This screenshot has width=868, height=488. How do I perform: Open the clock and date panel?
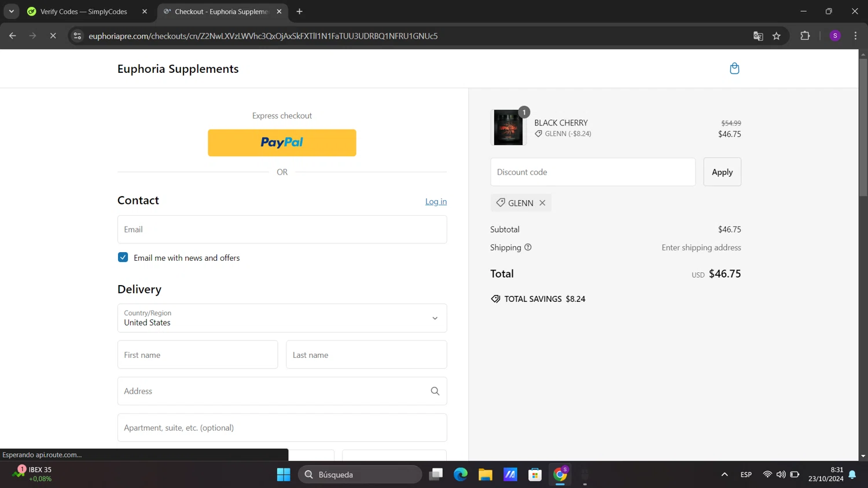pos(826,474)
